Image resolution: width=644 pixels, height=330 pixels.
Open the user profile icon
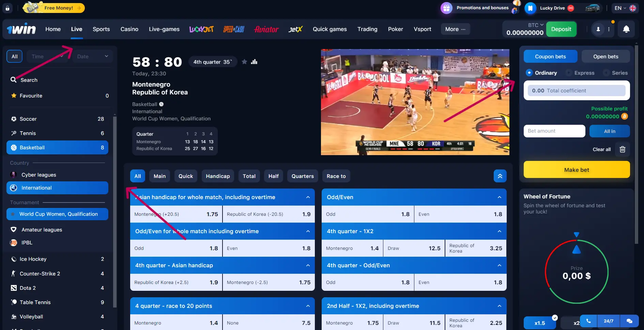598,29
